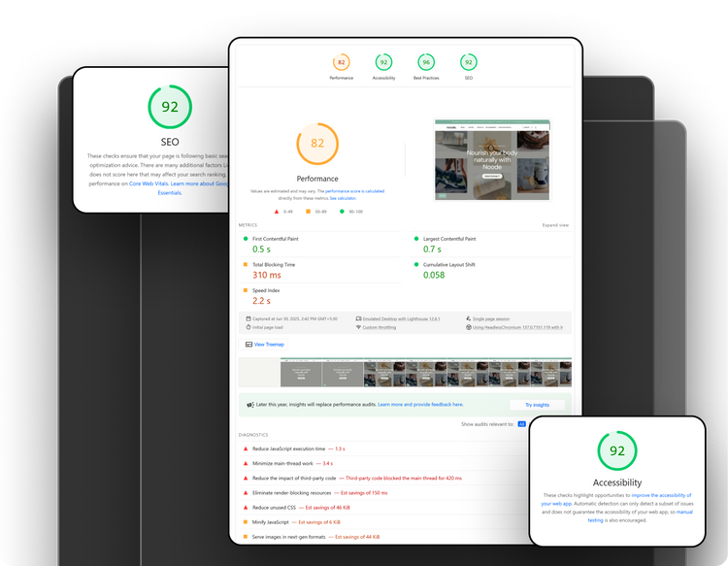Click the red triangle icon beside Reduce unused CSS
The image size is (728, 566).
[x=246, y=508]
